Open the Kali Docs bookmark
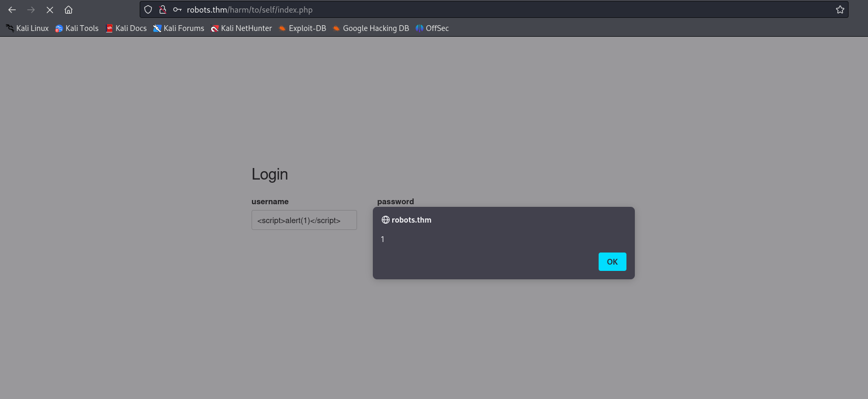The height and width of the screenshot is (399, 868). pyautogui.click(x=126, y=28)
